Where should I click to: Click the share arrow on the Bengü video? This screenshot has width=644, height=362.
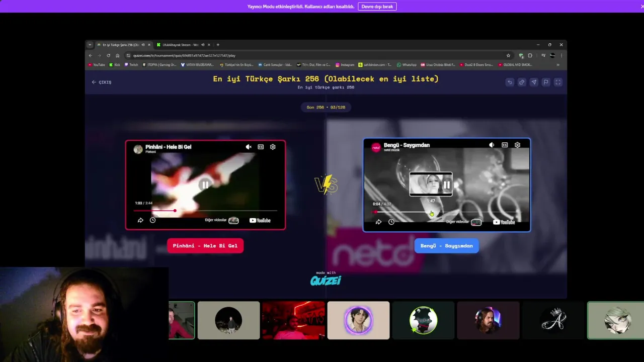[x=378, y=222]
